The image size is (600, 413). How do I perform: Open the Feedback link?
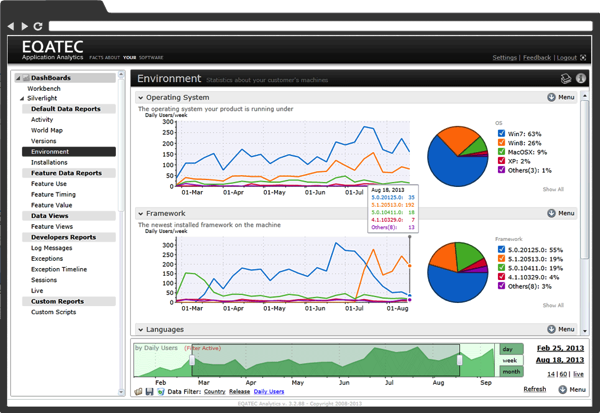(x=537, y=57)
